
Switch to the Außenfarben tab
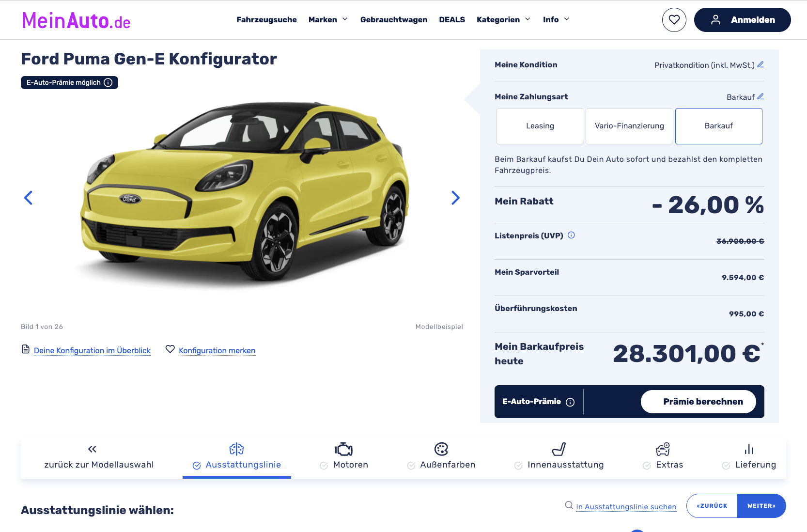click(x=441, y=458)
